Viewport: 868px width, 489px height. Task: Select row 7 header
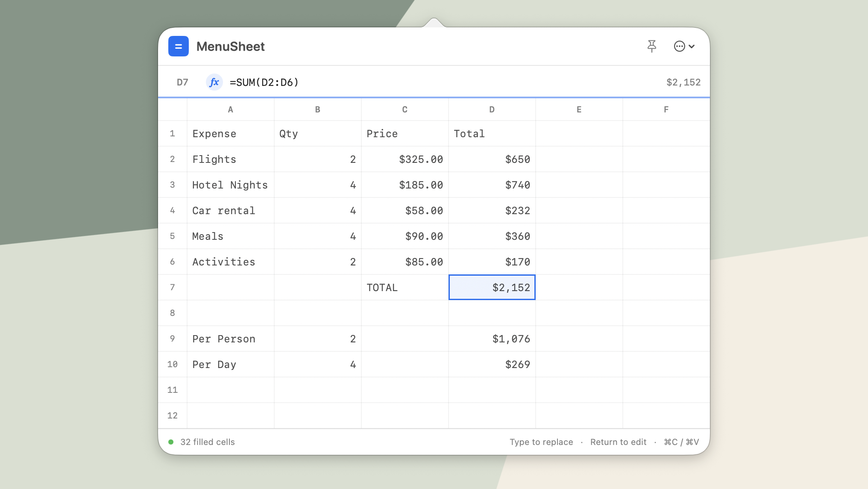(173, 287)
